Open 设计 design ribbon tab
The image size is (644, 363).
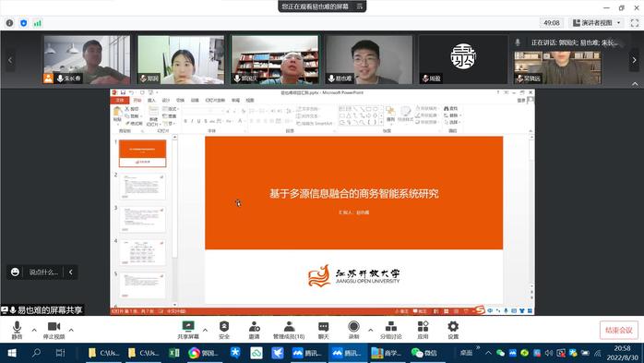point(166,101)
